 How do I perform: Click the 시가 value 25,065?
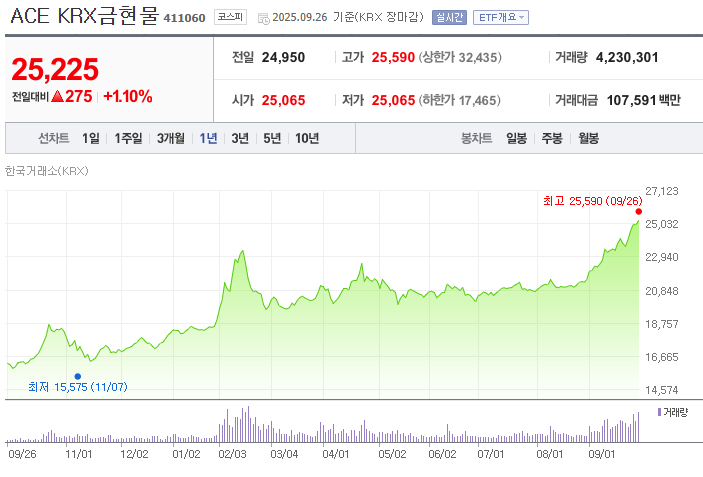(x=283, y=100)
